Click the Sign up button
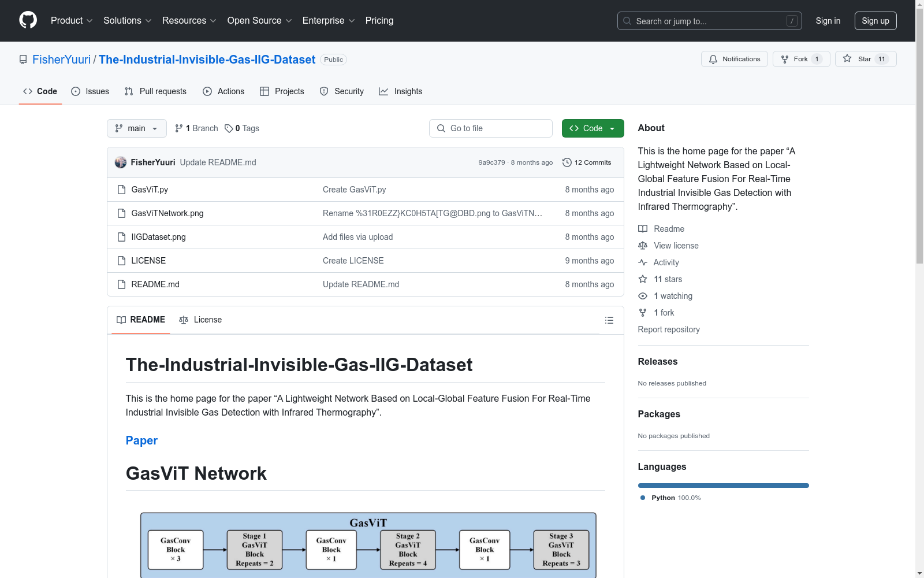 pyautogui.click(x=875, y=21)
